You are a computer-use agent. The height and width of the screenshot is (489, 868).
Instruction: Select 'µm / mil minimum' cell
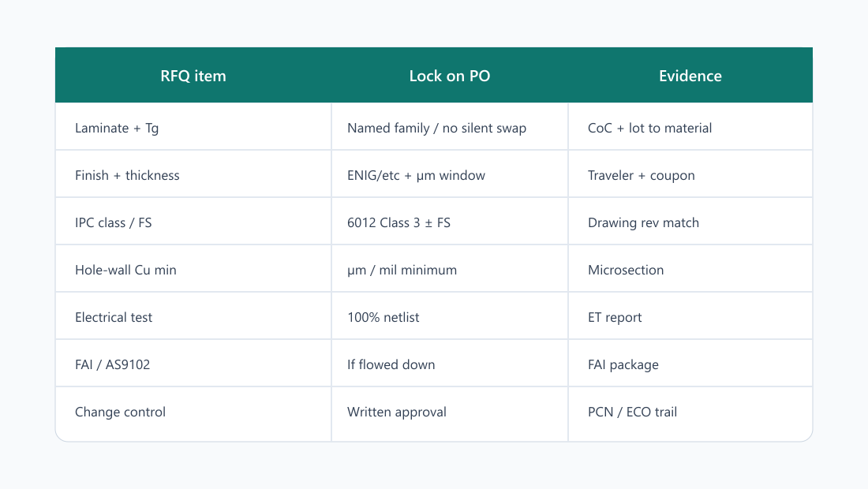click(x=450, y=268)
